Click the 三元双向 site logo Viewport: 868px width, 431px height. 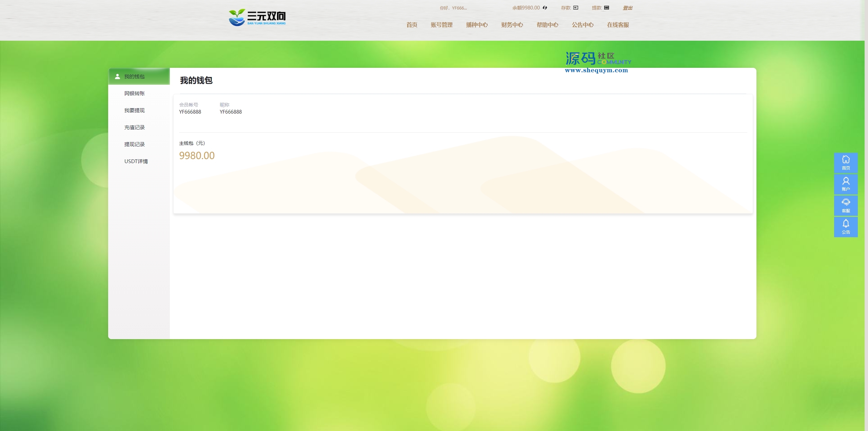pyautogui.click(x=257, y=18)
